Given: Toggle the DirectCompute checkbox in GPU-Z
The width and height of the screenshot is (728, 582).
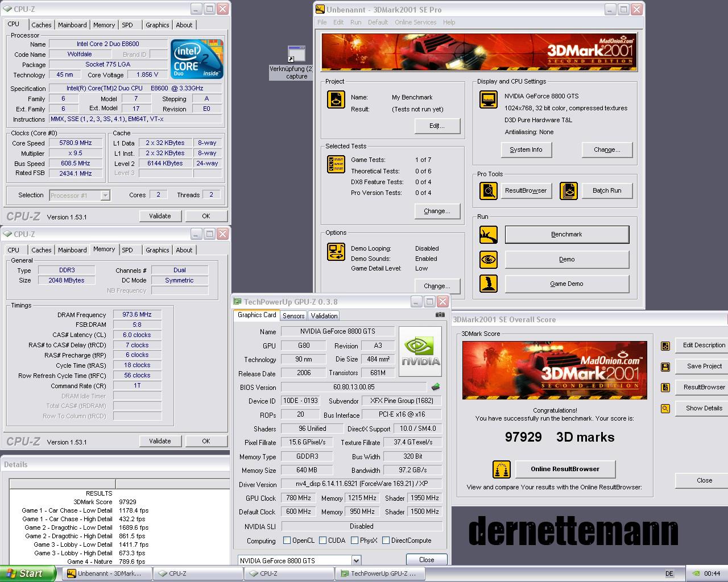Looking at the screenshot, I should tap(386, 541).
